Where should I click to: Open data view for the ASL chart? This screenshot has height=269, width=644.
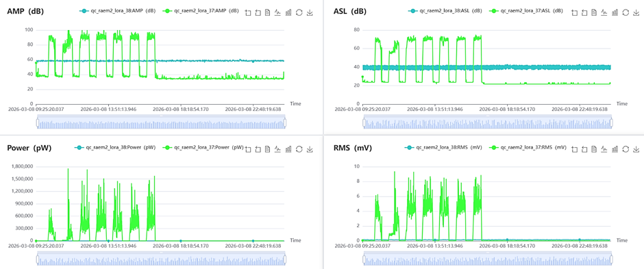pyautogui.click(x=594, y=13)
